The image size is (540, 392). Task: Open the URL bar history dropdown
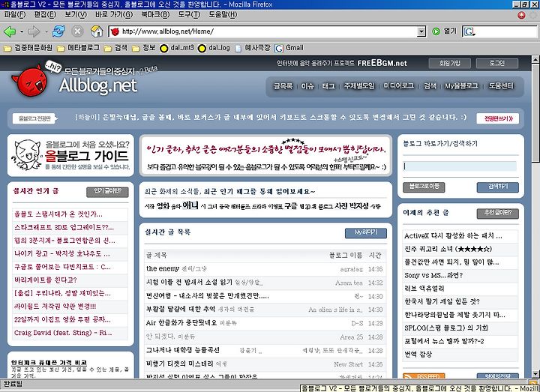[421, 31]
